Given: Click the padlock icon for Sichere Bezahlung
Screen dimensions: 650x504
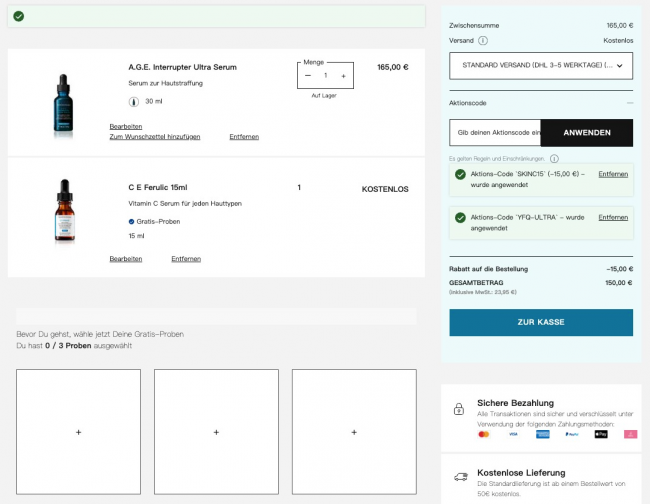Looking at the screenshot, I should pos(459,409).
